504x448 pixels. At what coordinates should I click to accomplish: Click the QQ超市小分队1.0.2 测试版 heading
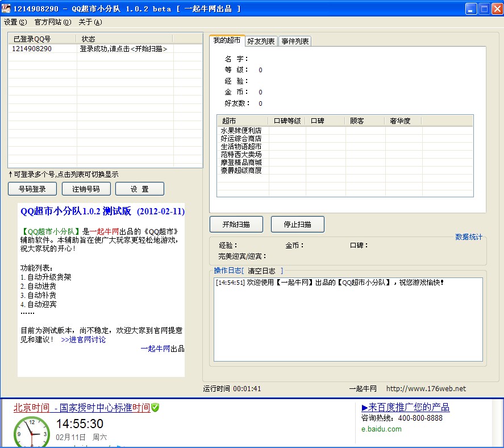tap(102, 211)
